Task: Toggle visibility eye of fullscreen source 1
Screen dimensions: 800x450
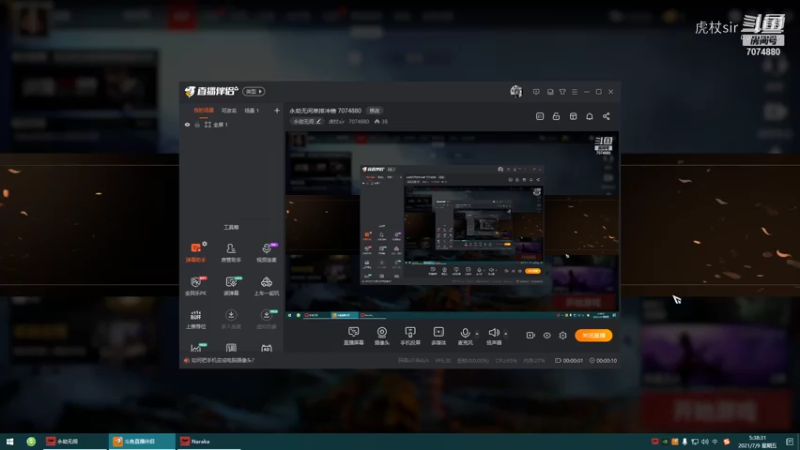Action: tap(187, 124)
